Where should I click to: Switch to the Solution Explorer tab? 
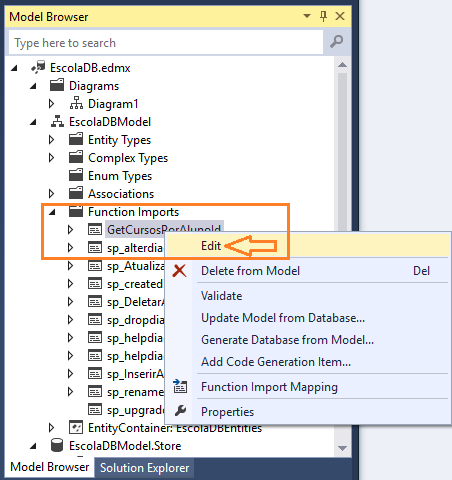[144, 468]
